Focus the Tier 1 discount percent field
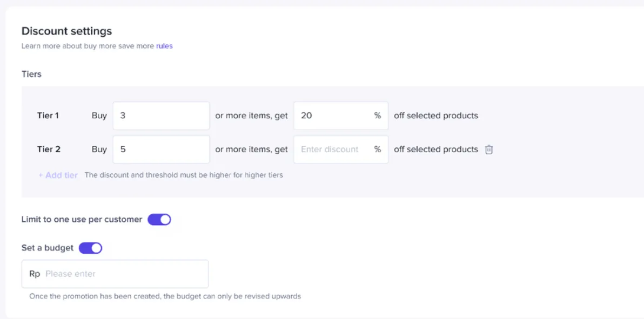Image resolution: width=644 pixels, height=319 pixels. click(341, 116)
